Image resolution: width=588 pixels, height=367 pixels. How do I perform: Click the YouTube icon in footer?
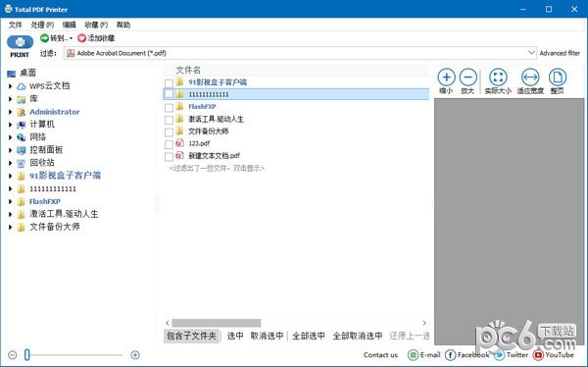538,354
